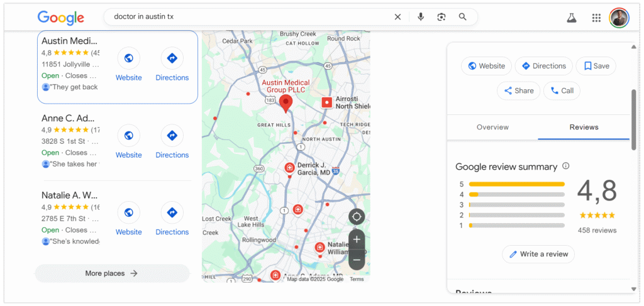The image size is (644, 306).
Task: Click review snippet "They get back
Action: (74, 87)
